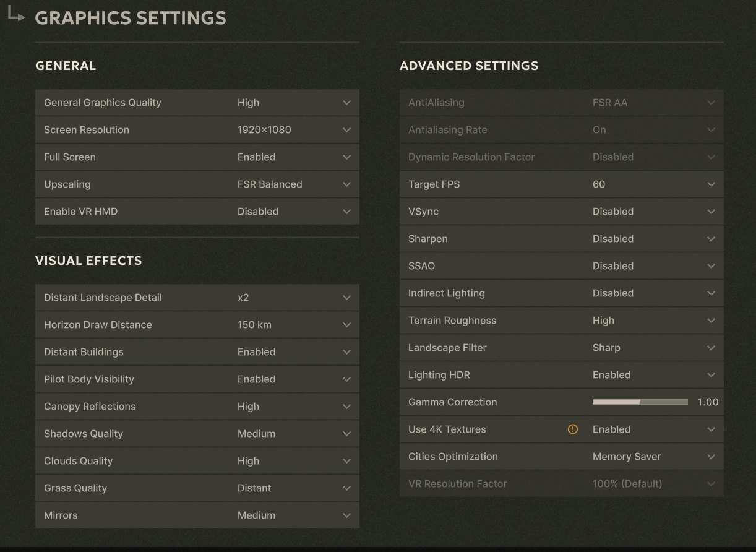Click the disabled Antialiasing Rate dropdown
This screenshot has width=756, height=552.
(x=562, y=130)
